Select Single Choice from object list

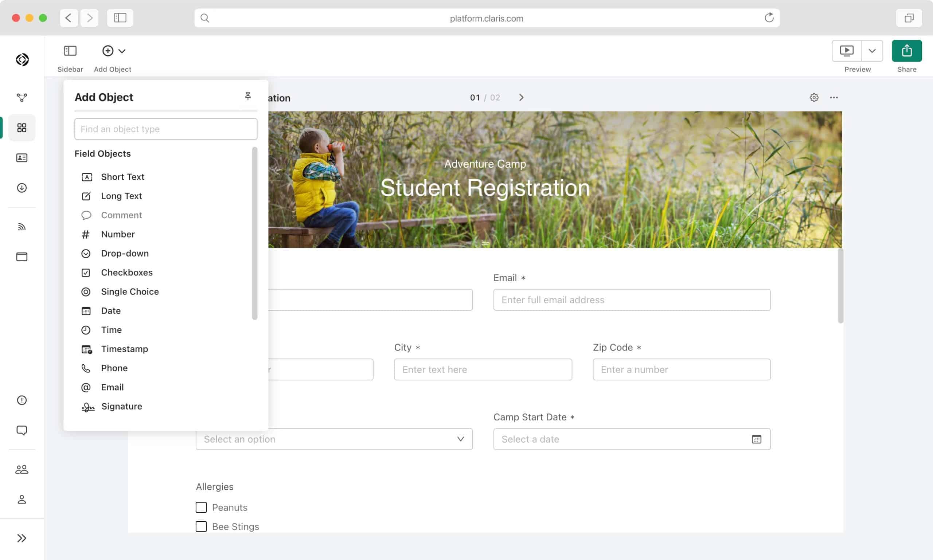(x=129, y=292)
